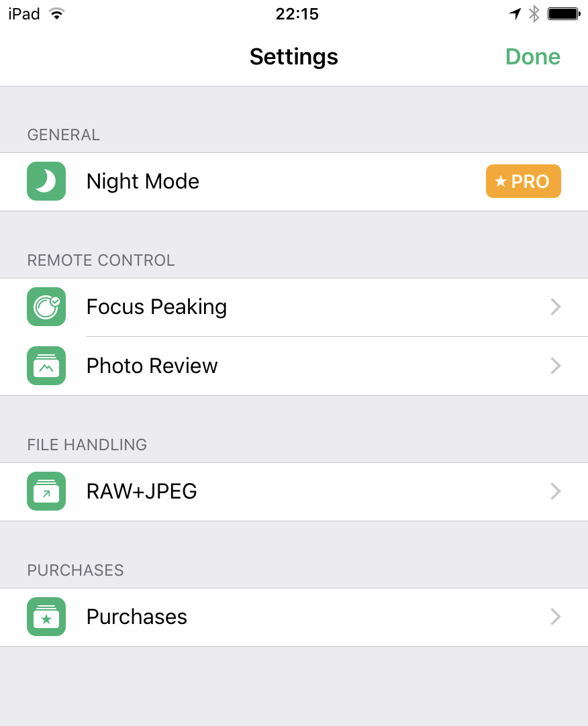Click the Focus Peaking lens icon
The width and height of the screenshot is (588, 726).
pos(46,307)
